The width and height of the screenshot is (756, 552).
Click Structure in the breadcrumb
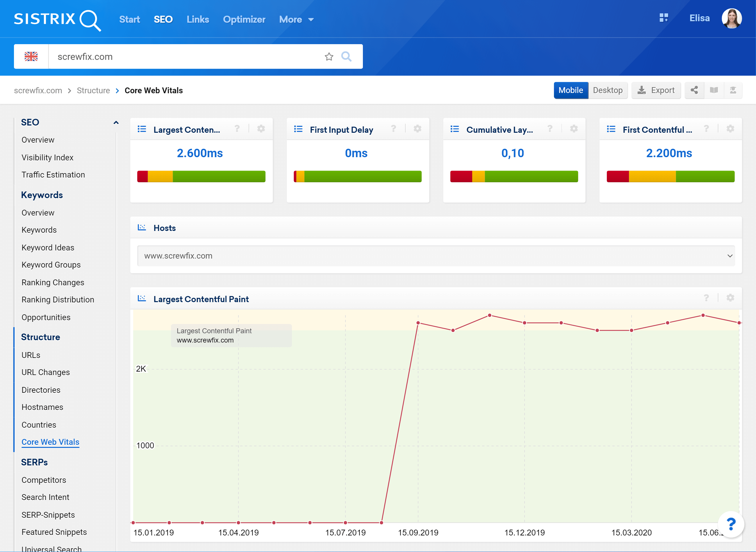point(93,91)
